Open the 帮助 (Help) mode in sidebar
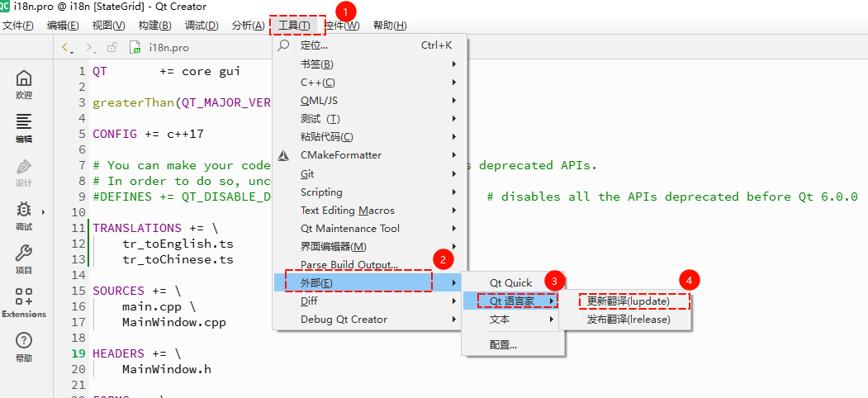The image size is (868, 398). click(24, 348)
